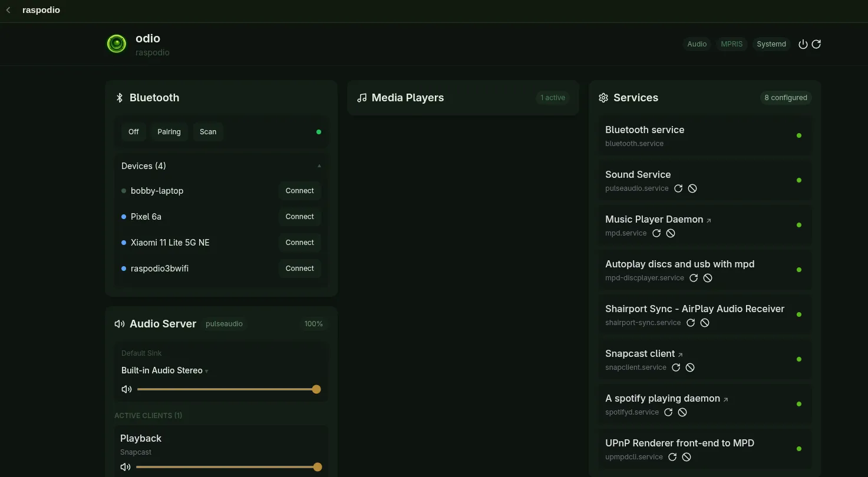Click the restart icon for upmpdcli.service
This screenshot has height=477, width=868.
pos(672,457)
